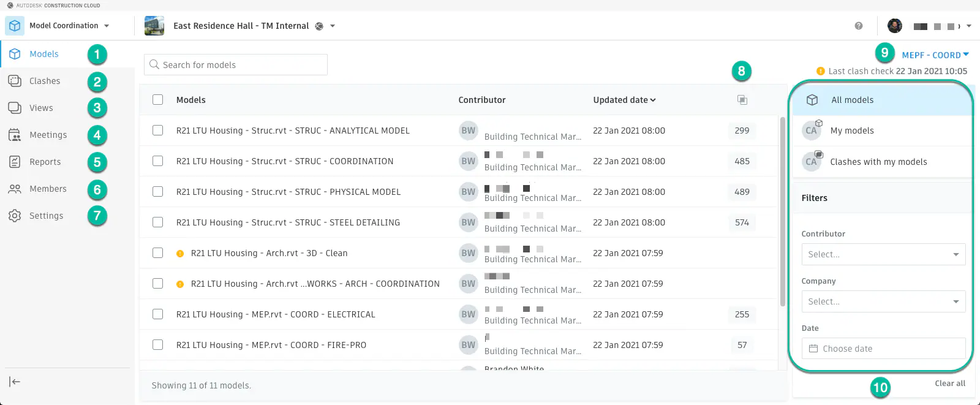Open the user account dropdown arrow
Image resolution: width=980 pixels, height=405 pixels.
969,26
